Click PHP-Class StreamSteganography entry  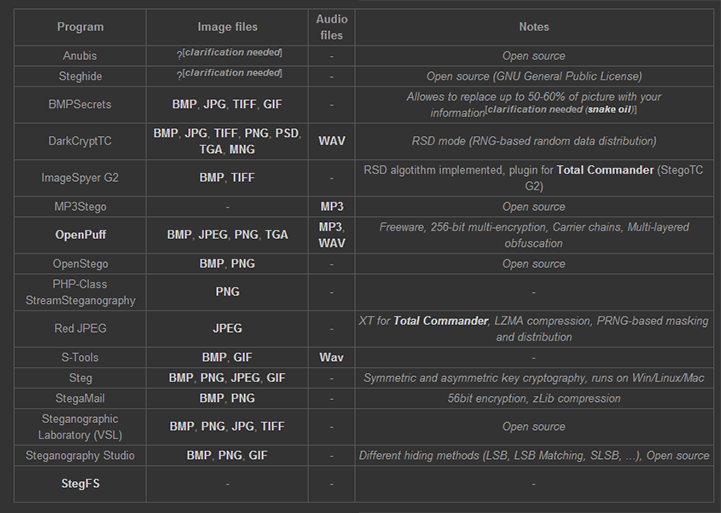pyautogui.click(x=80, y=292)
